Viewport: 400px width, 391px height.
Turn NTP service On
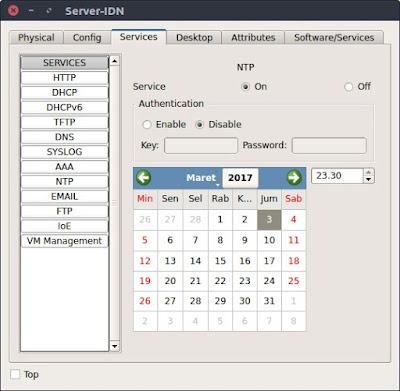coord(246,87)
